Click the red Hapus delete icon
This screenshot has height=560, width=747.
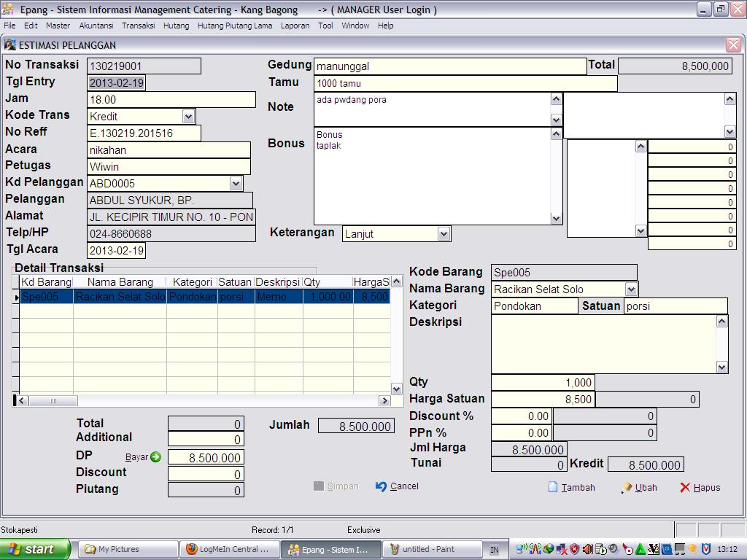pos(685,487)
